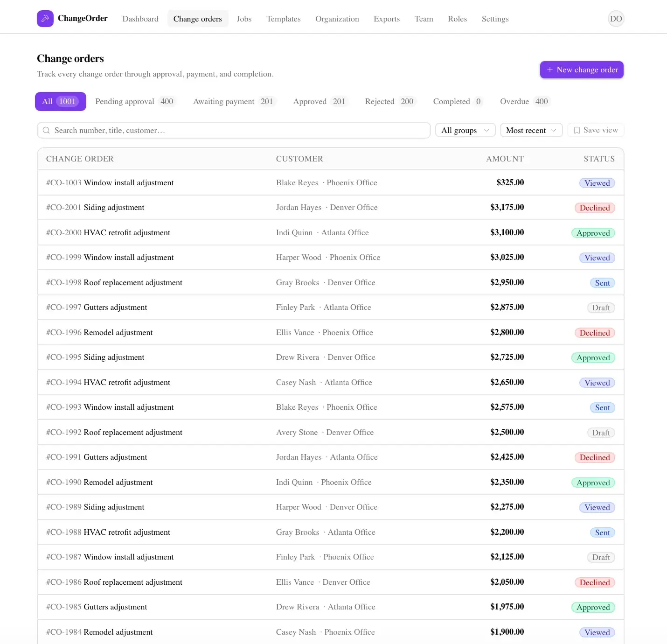
Task: Open the Templates nav item
Action: (284, 19)
